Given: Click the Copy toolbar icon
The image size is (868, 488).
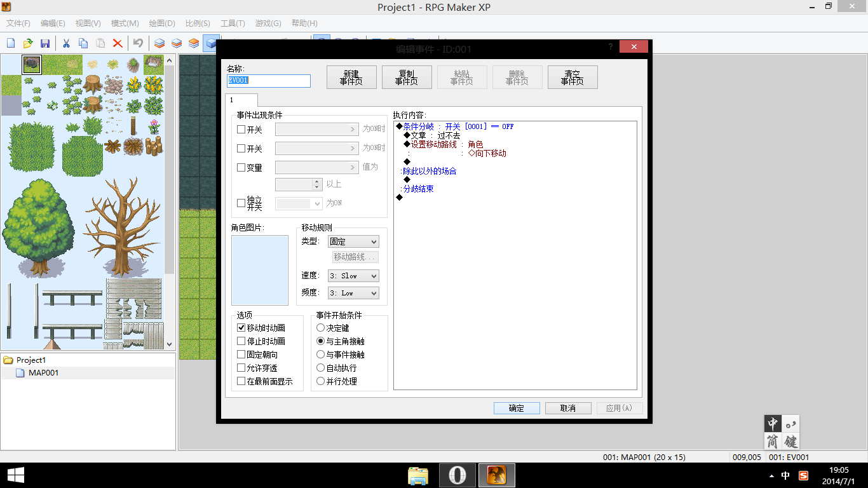Looking at the screenshot, I should (83, 43).
